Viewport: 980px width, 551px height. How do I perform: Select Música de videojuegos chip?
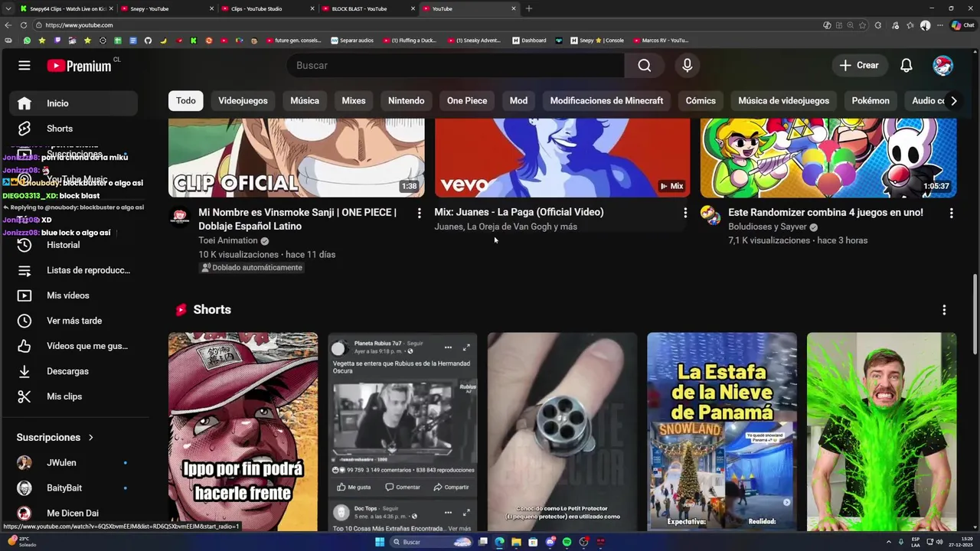click(783, 101)
